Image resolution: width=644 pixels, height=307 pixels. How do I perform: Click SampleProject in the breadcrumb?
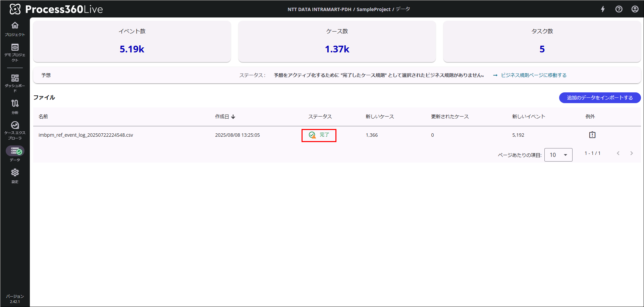coord(373,9)
